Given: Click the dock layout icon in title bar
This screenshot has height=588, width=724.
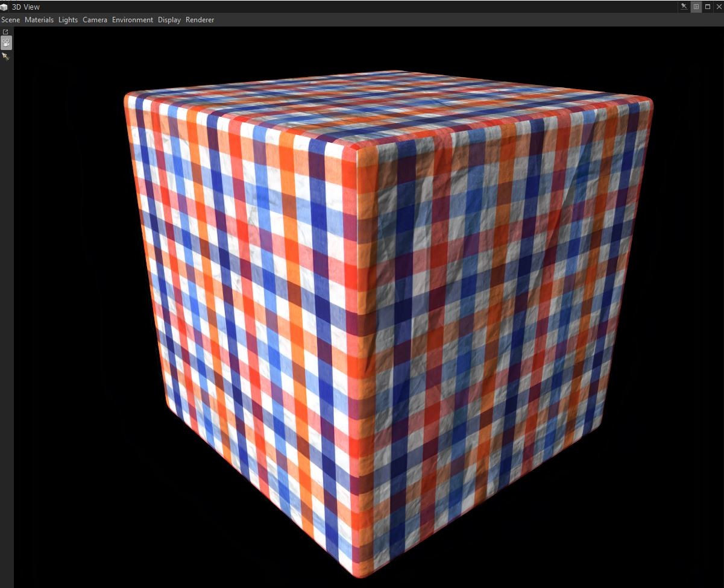Looking at the screenshot, I should tap(696, 7).
